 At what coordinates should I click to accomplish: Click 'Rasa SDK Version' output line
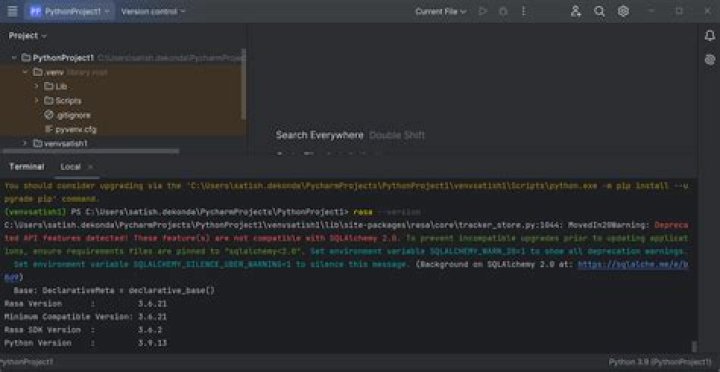click(83, 330)
